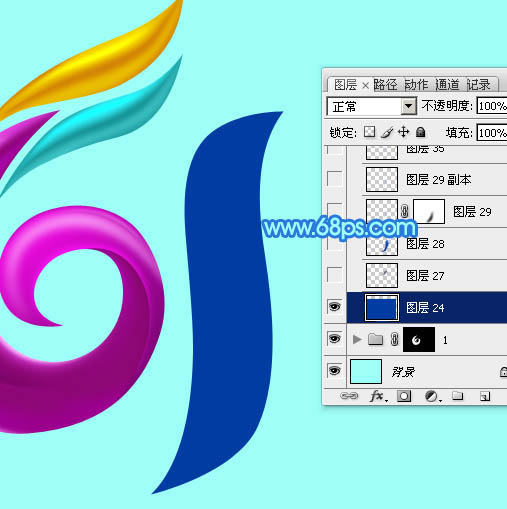The image size is (507, 509).
Task: Hide the 背景 layer eye icon
Action: coord(334,371)
